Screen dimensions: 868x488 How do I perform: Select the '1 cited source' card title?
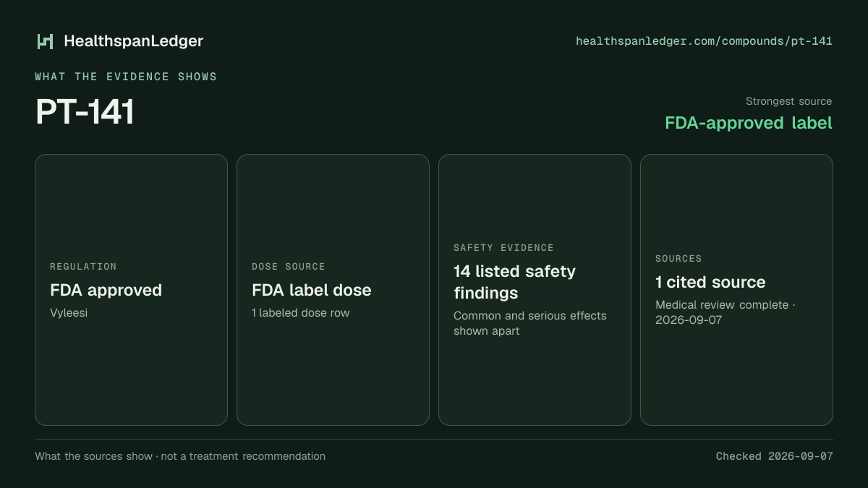click(x=710, y=282)
